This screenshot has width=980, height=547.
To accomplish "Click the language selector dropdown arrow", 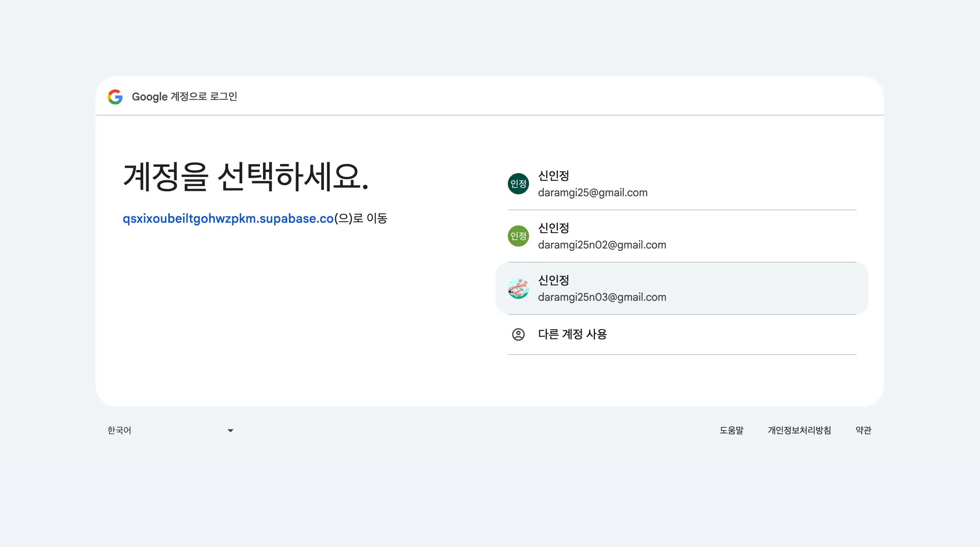I will pyautogui.click(x=230, y=431).
